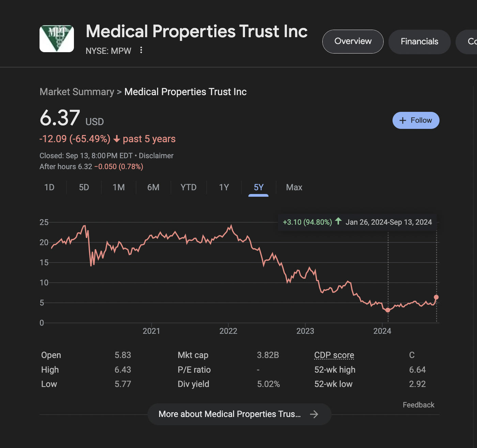477x448 pixels.
Task: Click the Disclaimer link
Action: (156, 156)
